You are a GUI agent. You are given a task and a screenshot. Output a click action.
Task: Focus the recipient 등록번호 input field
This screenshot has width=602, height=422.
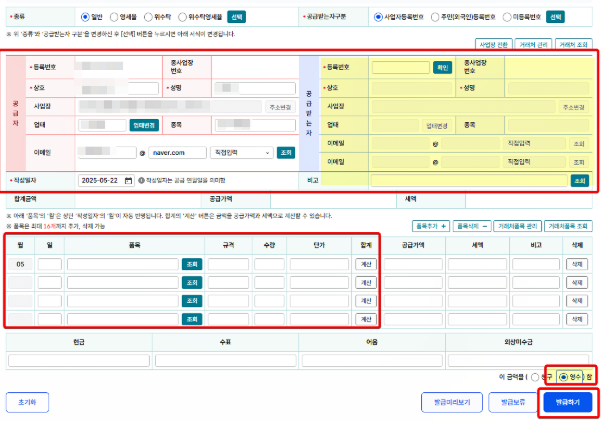point(401,68)
